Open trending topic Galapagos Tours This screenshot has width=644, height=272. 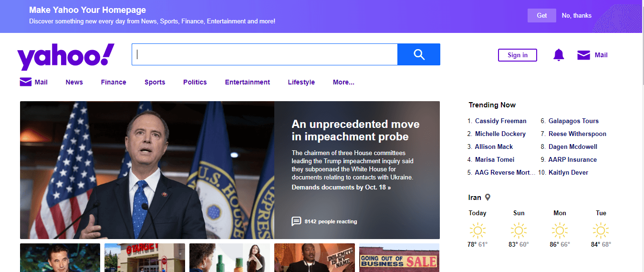[x=573, y=121]
